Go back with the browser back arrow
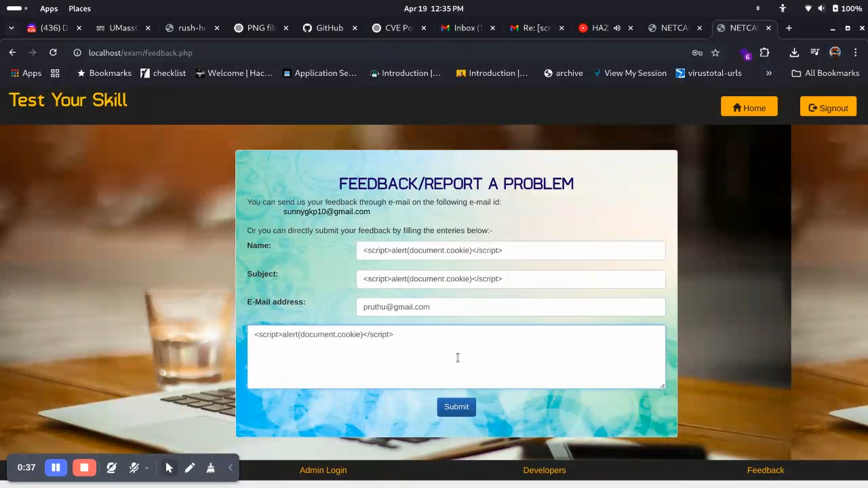The height and width of the screenshot is (488, 868). pos(12,52)
